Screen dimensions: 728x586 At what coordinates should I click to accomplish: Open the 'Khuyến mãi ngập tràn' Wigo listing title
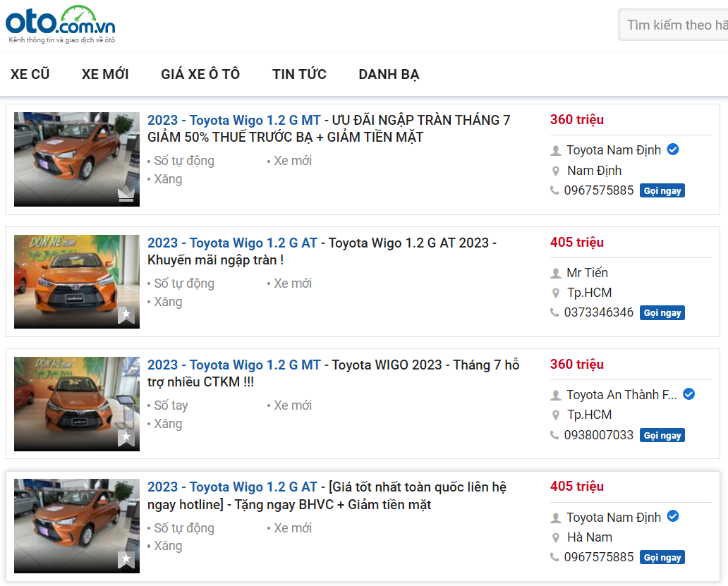pos(322,251)
